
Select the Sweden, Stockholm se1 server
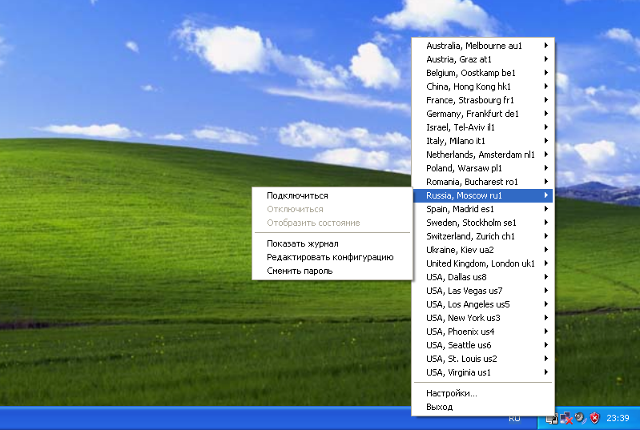[x=483, y=223]
